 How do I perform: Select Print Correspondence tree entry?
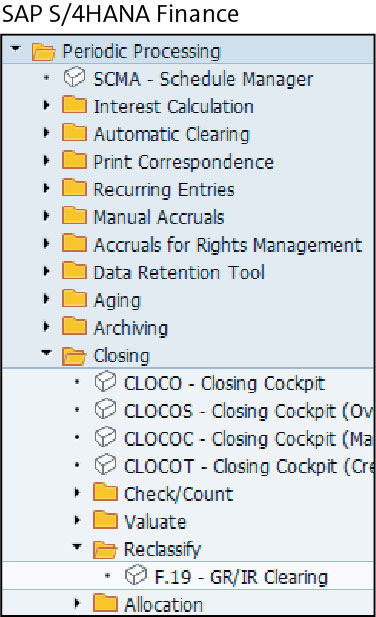click(x=183, y=162)
